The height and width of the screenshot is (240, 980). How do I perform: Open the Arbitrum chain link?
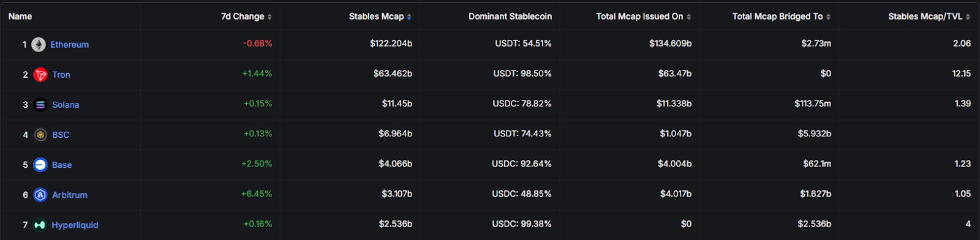70,195
